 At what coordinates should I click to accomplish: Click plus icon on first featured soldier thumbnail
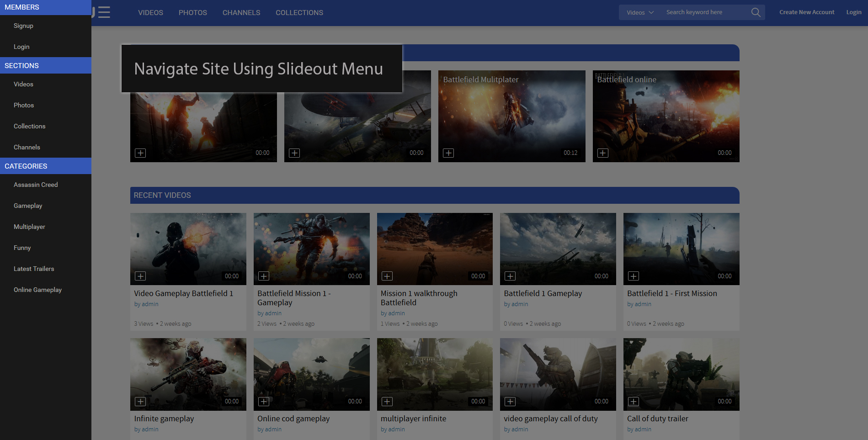coord(140,153)
